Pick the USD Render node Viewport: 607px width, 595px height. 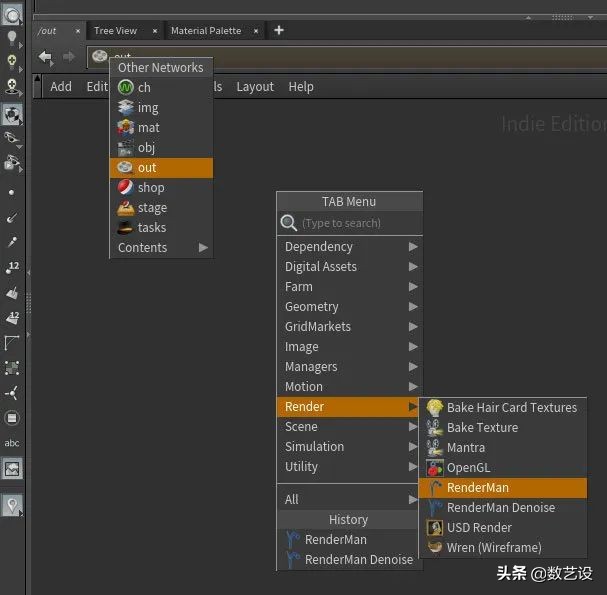(x=479, y=527)
